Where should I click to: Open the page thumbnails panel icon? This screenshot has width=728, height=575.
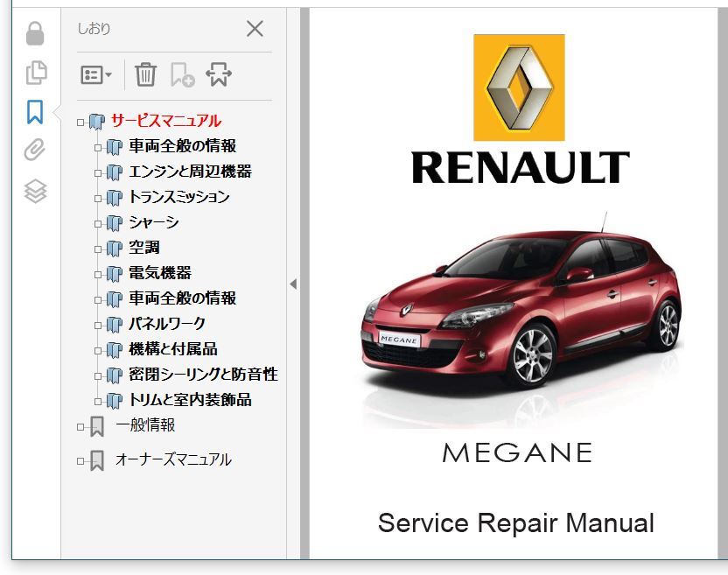[36, 73]
